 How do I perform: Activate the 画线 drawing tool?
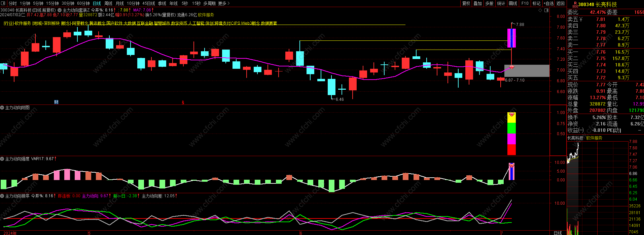click(513, 3)
